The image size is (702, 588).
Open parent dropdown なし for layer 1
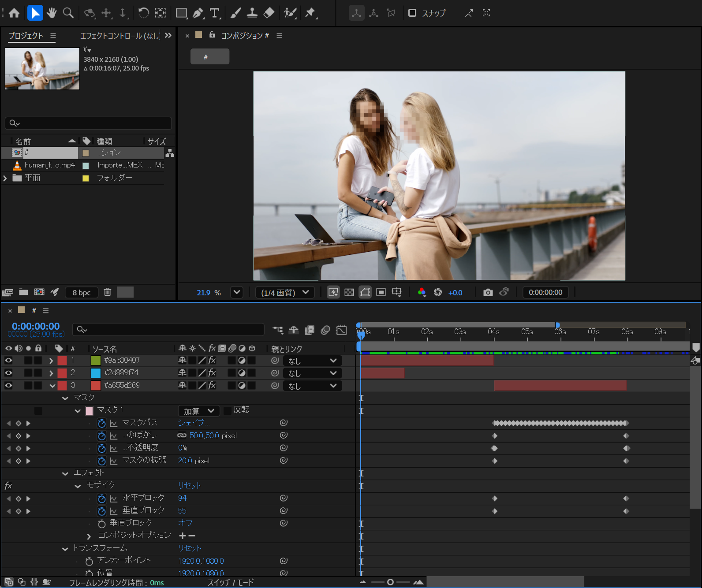(313, 361)
